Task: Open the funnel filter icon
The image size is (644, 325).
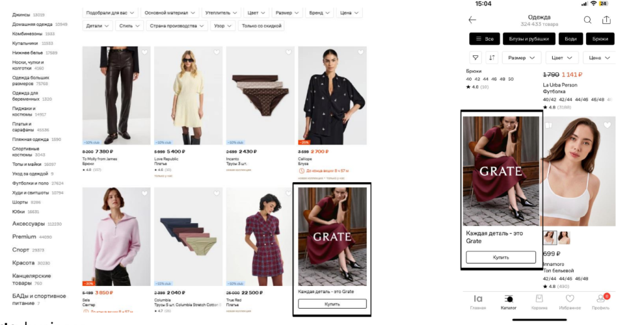Action: (476, 58)
